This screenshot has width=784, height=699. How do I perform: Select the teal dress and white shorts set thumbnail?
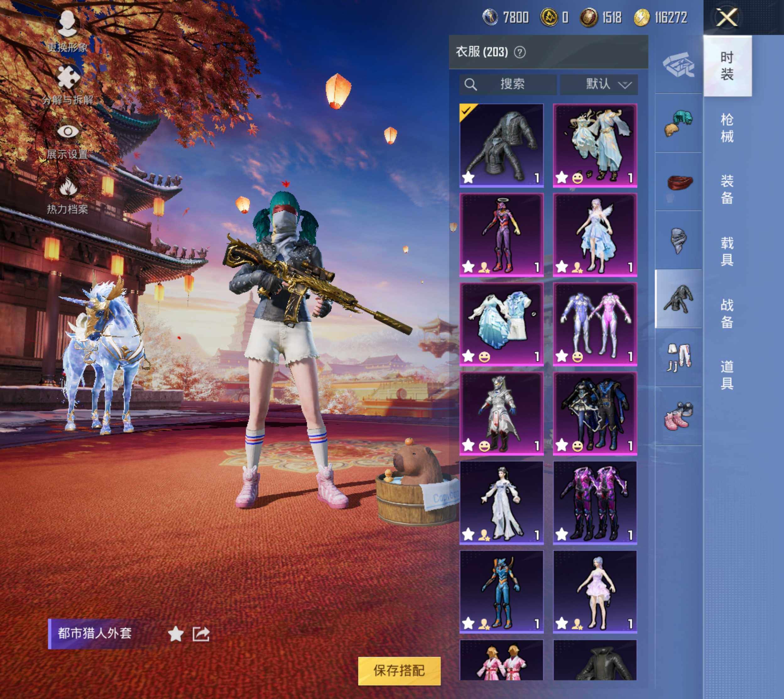(x=502, y=324)
